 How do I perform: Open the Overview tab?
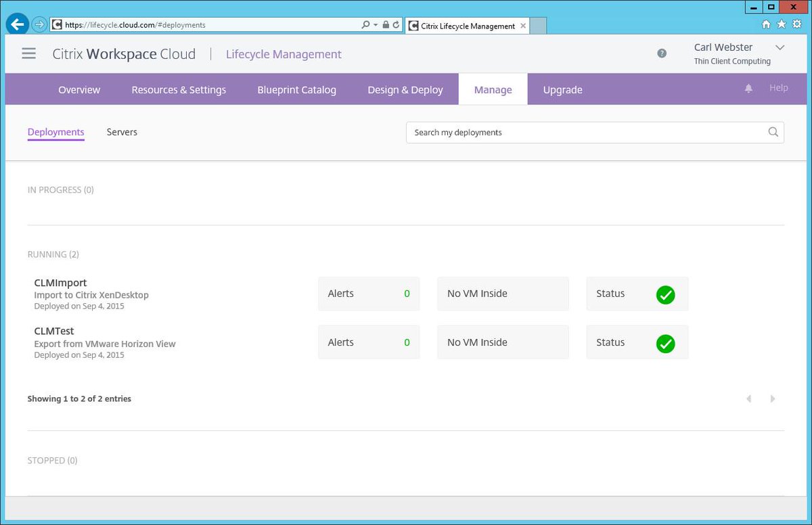coord(79,89)
